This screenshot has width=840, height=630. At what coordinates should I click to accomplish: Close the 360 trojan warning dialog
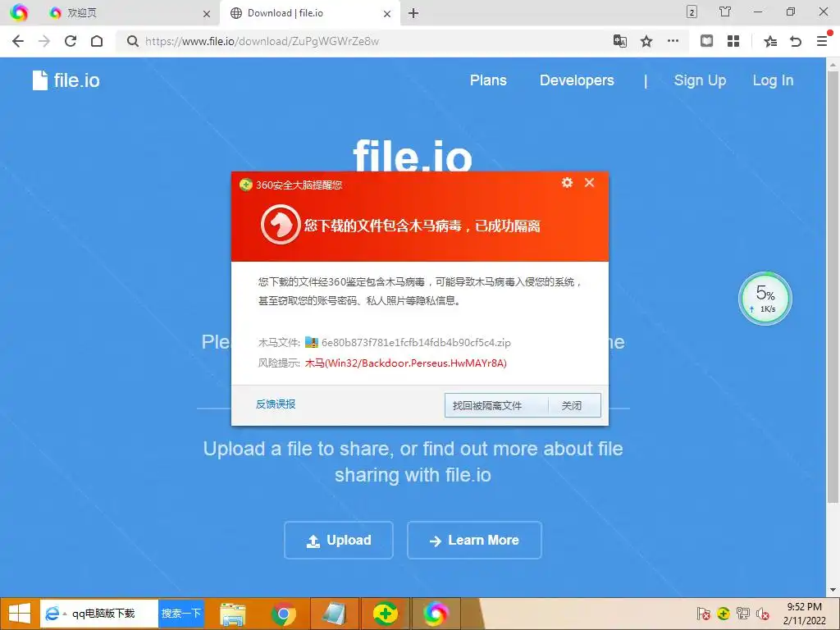point(589,183)
